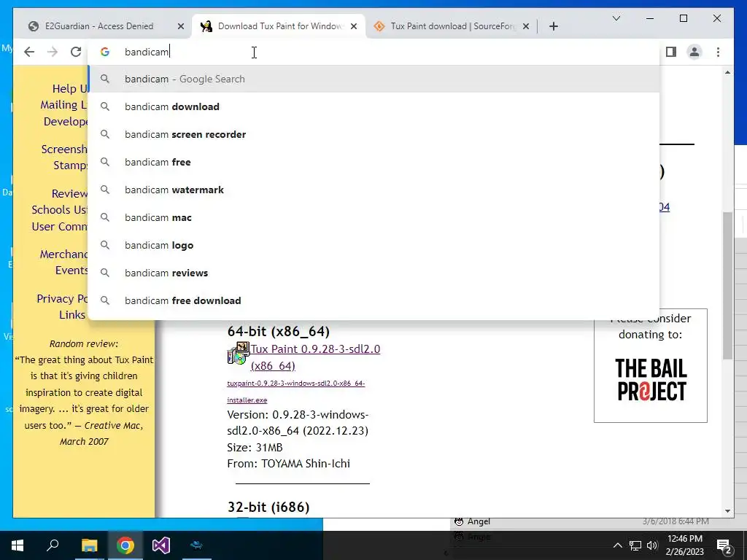Viewport: 747px width, 560px height.
Task: Pick the 'bandicam watermark' suggestion
Action: (374, 190)
